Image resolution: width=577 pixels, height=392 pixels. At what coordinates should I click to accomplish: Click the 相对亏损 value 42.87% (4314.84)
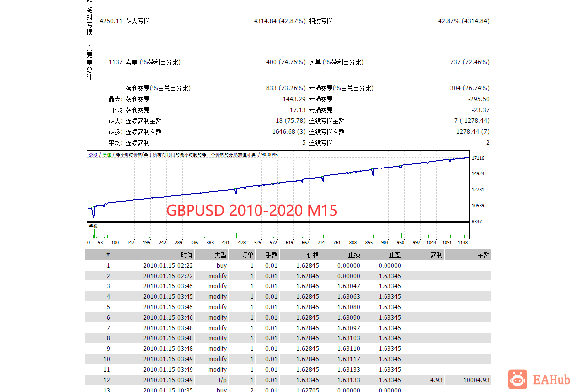[463, 21]
